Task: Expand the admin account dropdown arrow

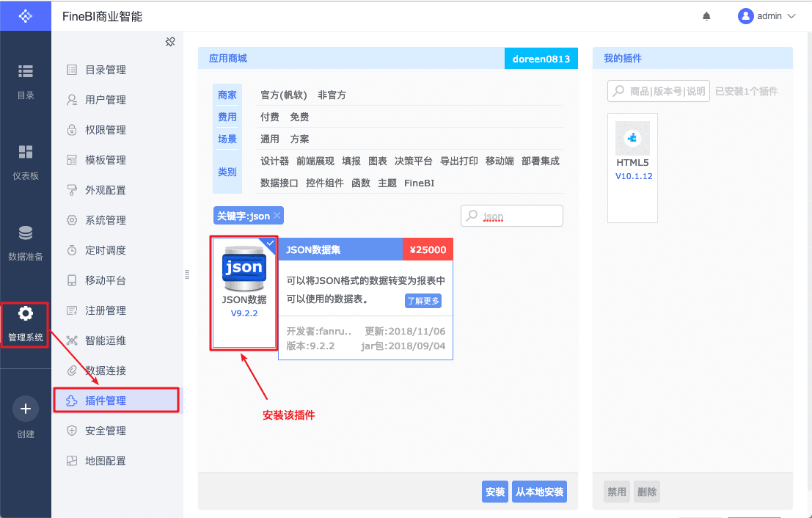Action: (x=791, y=16)
